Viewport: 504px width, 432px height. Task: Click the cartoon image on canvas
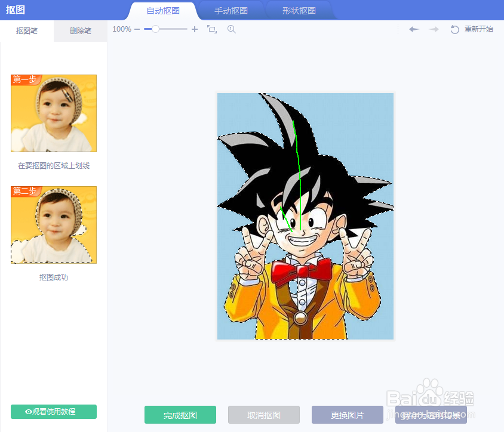pyautogui.click(x=305, y=216)
